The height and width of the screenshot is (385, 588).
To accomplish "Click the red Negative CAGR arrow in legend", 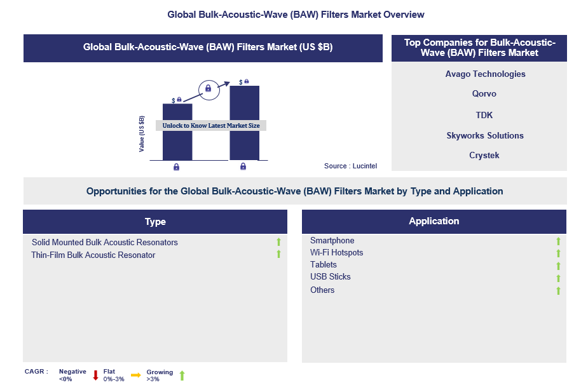I will (x=95, y=375).
